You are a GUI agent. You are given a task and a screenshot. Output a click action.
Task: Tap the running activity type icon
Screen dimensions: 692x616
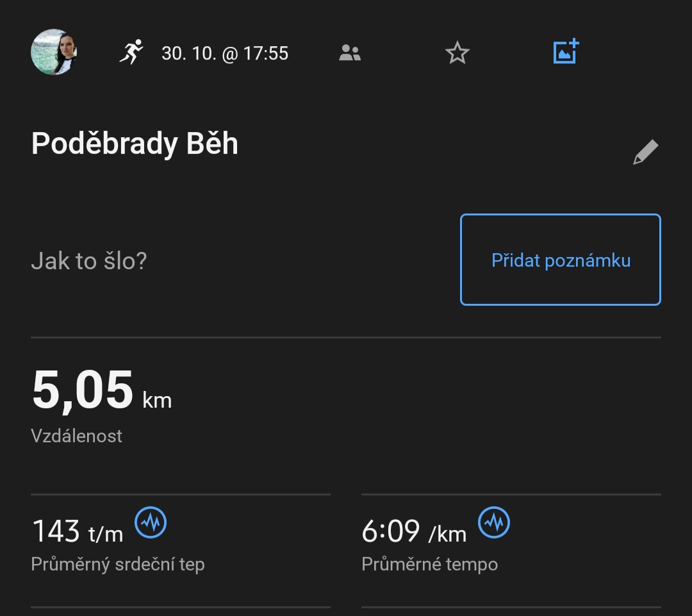tap(131, 52)
